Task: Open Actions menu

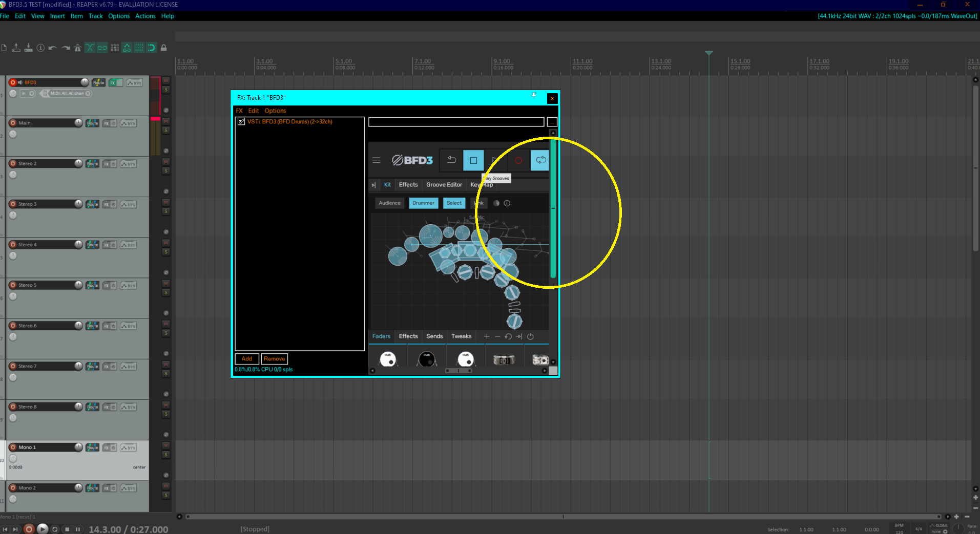Action: (x=145, y=16)
